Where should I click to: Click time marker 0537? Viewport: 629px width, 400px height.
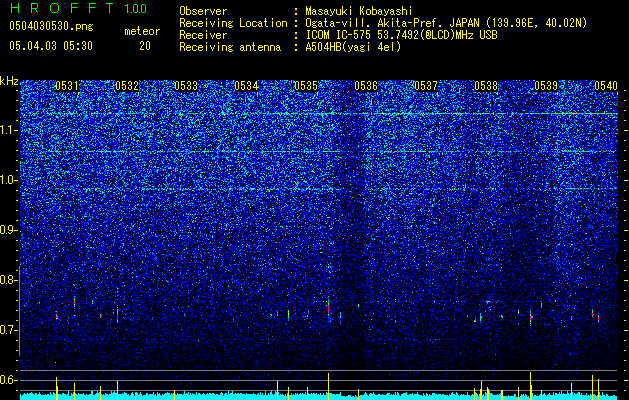pos(426,86)
